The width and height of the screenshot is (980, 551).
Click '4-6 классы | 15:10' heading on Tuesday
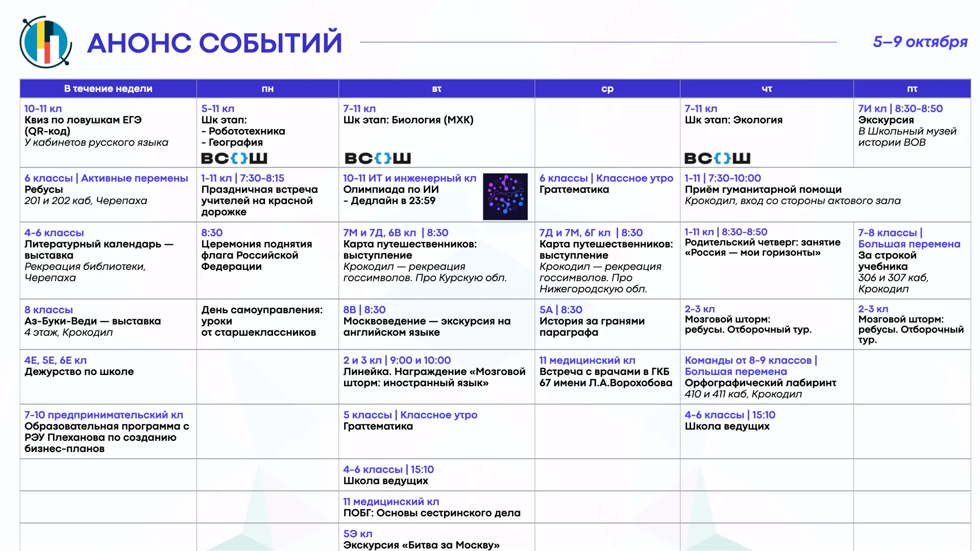click(x=388, y=469)
